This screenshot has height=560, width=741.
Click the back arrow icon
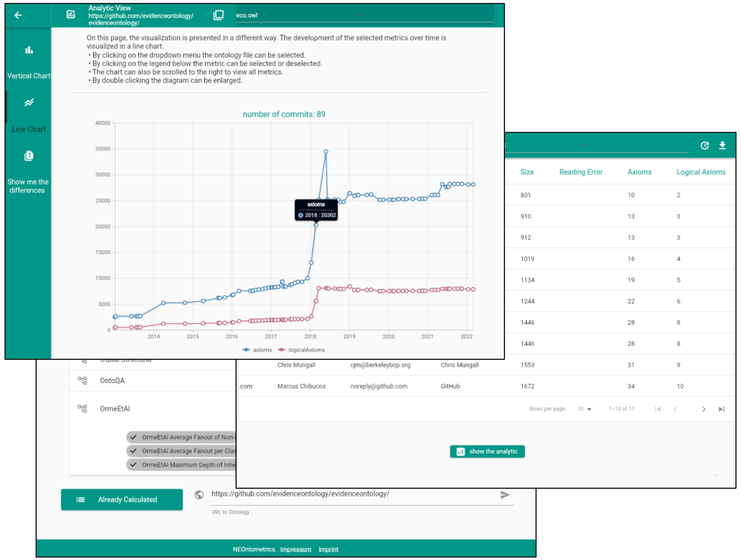[18, 15]
